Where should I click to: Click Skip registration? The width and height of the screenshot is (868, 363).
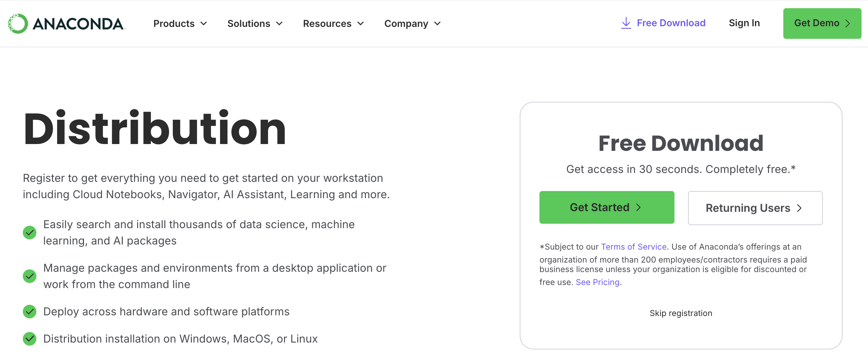tap(681, 313)
